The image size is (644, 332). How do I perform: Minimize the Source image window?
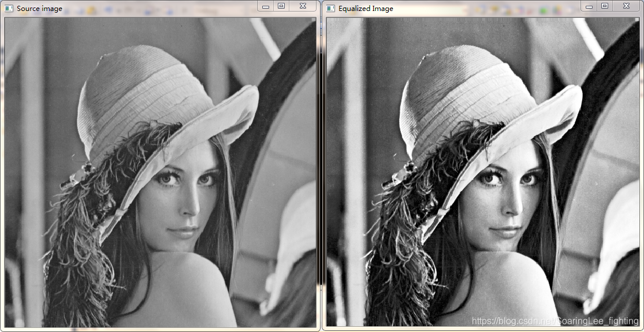(266, 6)
